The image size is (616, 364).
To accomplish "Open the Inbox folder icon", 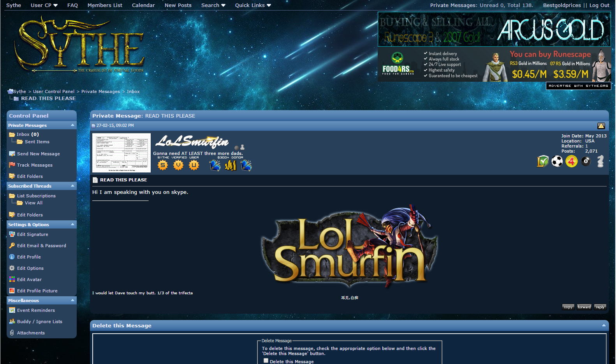I will [x=12, y=134].
